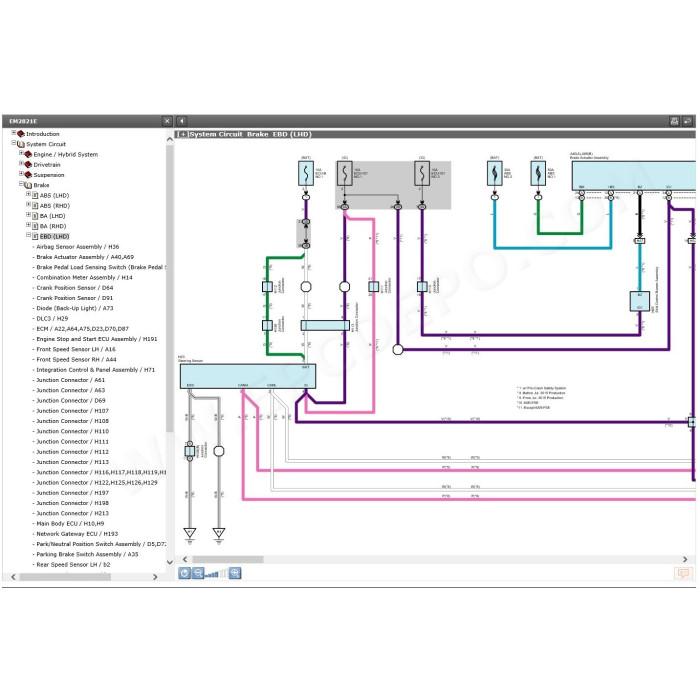The width and height of the screenshot is (700, 700).
Task: Click the BA (RHD) document icon
Action: [x=35, y=226]
